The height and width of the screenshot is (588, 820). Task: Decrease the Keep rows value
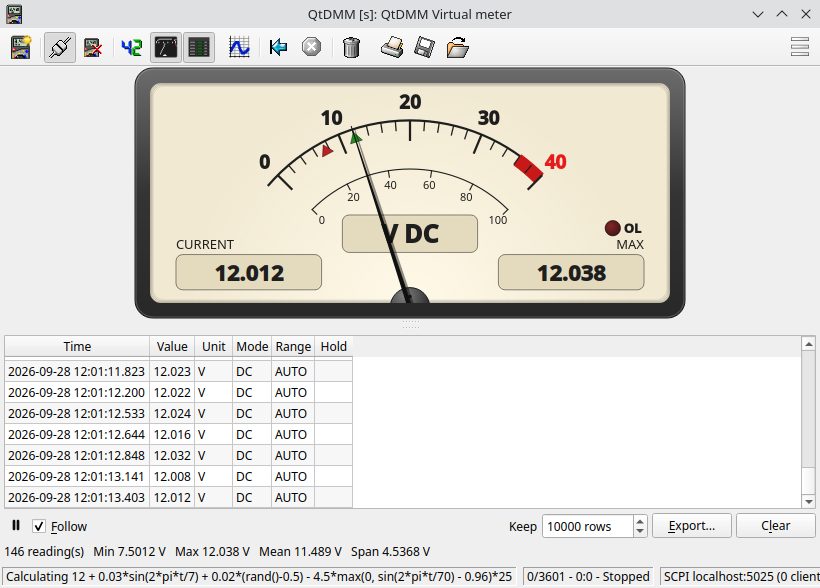[x=640, y=532]
